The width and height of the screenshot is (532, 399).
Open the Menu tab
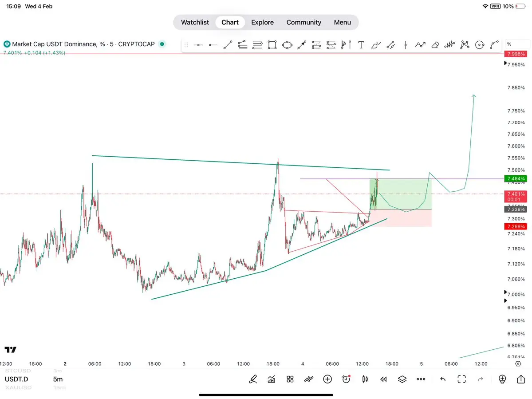pyautogui.click(x=343, y=22)
